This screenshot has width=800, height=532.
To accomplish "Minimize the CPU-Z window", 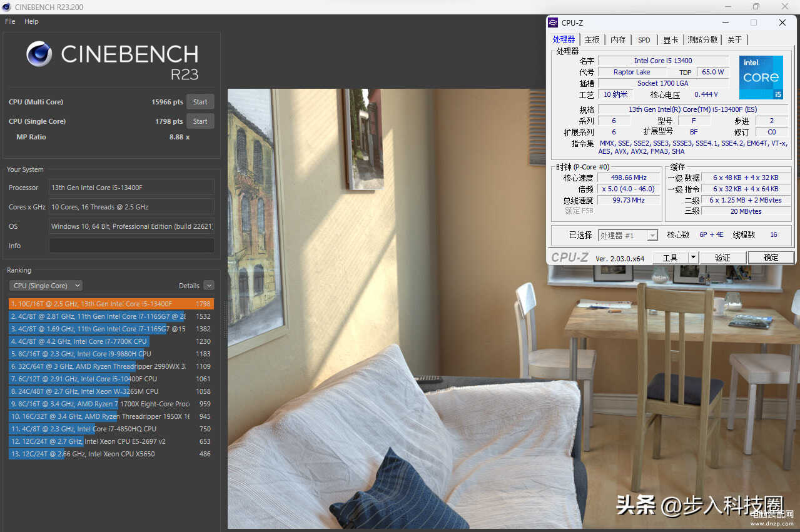I will tap(726, 23).
